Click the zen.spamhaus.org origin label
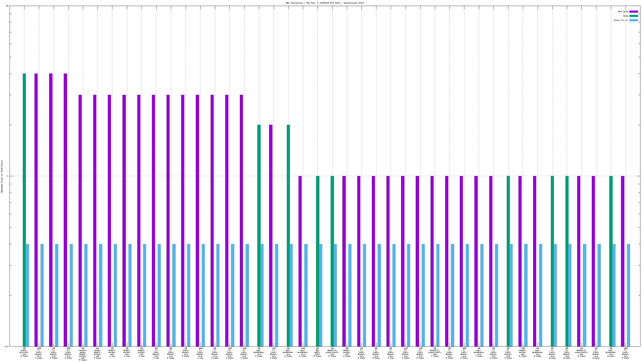Viewport: 644px width, 362px height. click(610, 352)
